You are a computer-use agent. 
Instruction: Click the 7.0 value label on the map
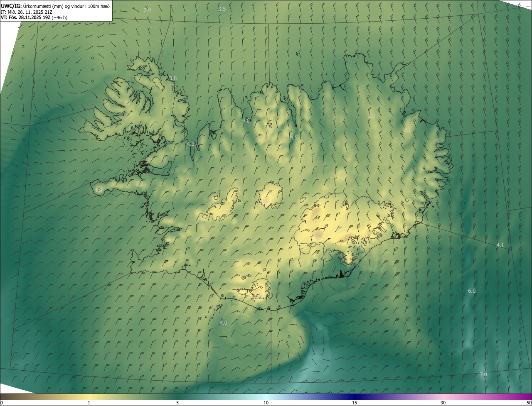tap(483, 374)
